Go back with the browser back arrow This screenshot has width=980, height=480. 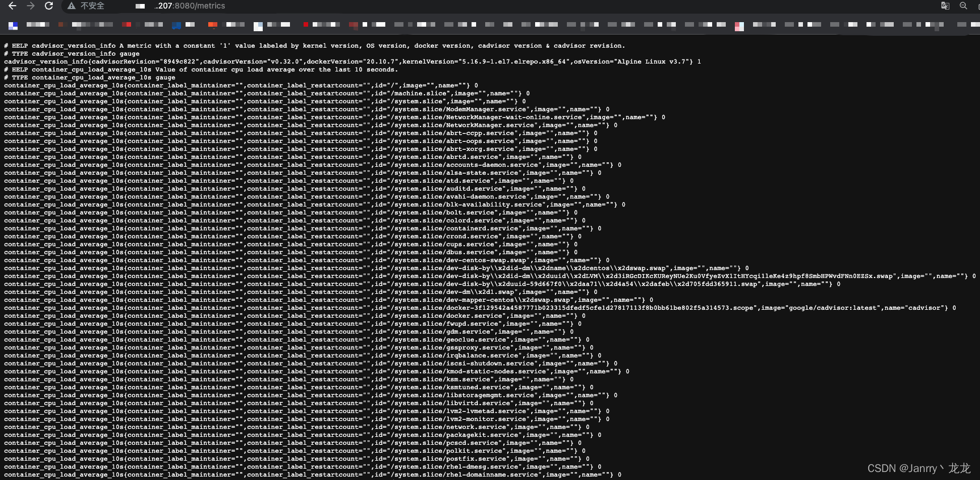tap(12, 6)
